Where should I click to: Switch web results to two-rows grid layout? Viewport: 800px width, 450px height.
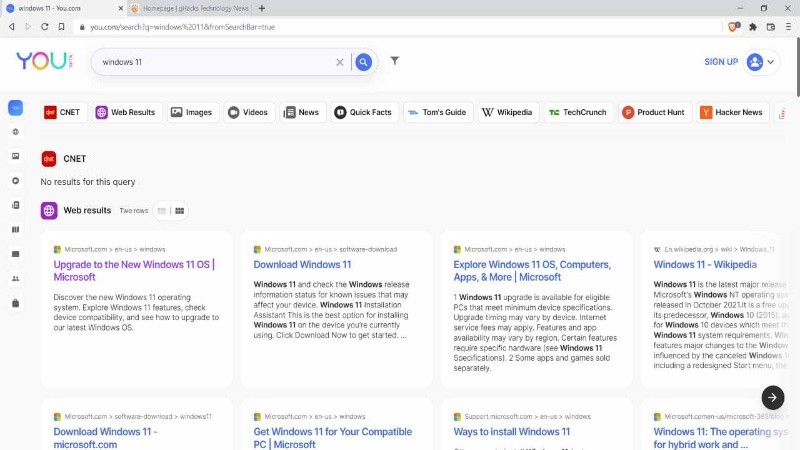coord(180,211)
